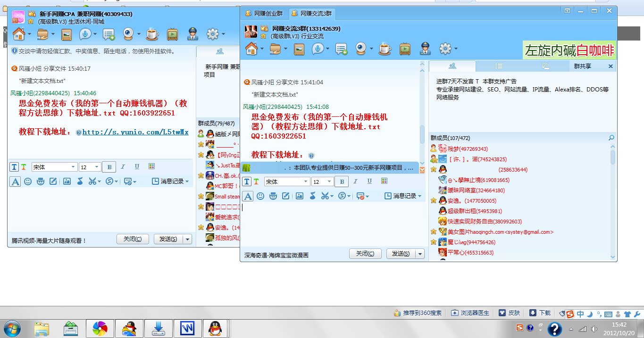The image size is (644, 338).
Task: Open group message board icon in 网赚交流3群
Action: pos(342,49)
